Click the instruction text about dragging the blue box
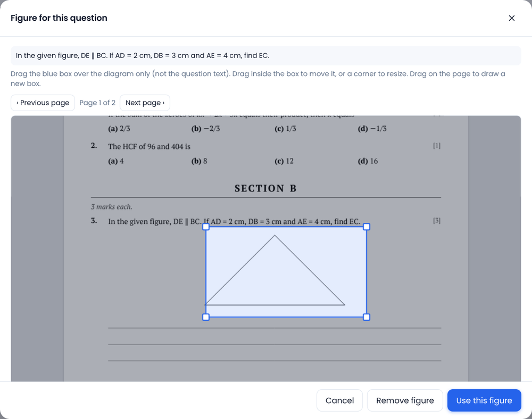Viewport: 532px width, 419px height. click(258, 79)
